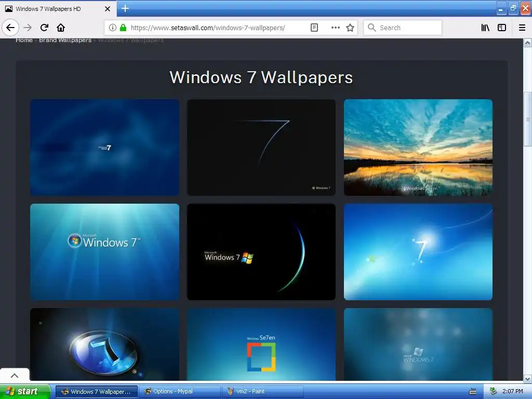Show site information icon in address bar
The height and width of the screenshot is (399, 532).
113,28
